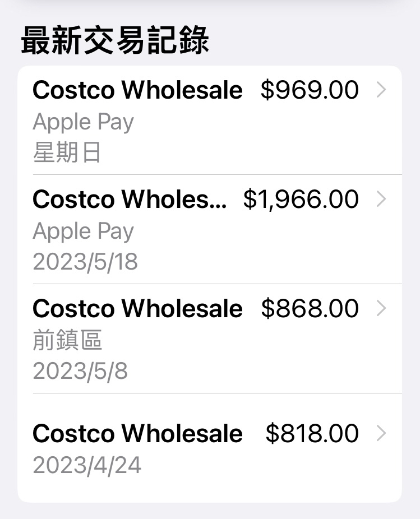The image size is (420, 519).
Task: Tap the 2023/4/24 date label
Action: (x=87, y=465)
